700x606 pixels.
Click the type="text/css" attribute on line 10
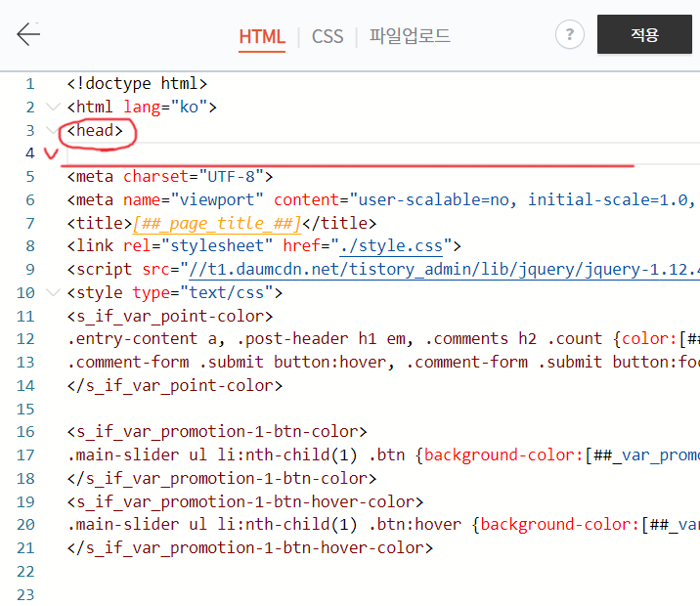pyautogui.click(x=202, y=292)
